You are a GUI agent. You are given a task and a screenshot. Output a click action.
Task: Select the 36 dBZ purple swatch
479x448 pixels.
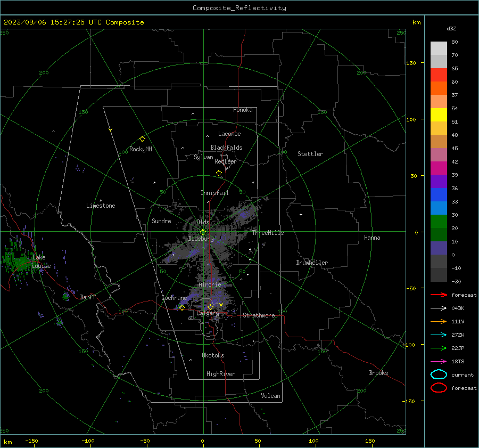click(x=439, y=181)
